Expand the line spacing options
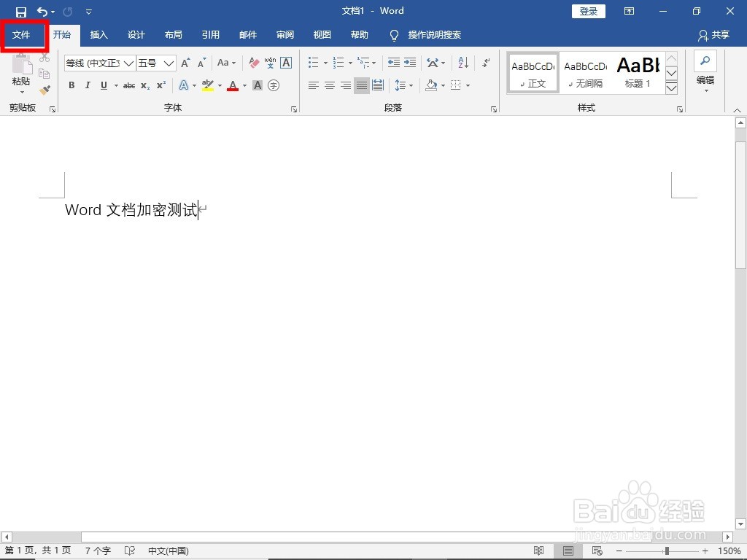This screenshot has height=560, width=747. pyautogui.click(x=410, y=85)
